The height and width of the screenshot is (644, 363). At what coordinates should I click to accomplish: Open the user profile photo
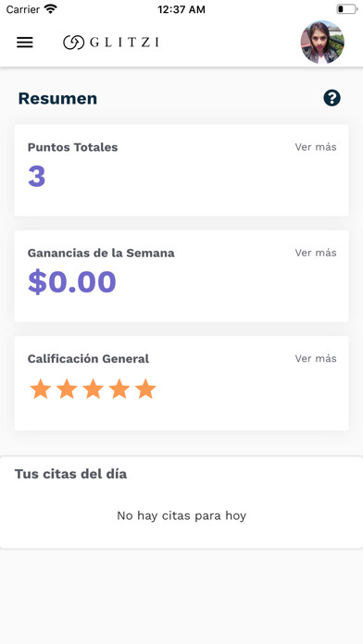[322, 42]
